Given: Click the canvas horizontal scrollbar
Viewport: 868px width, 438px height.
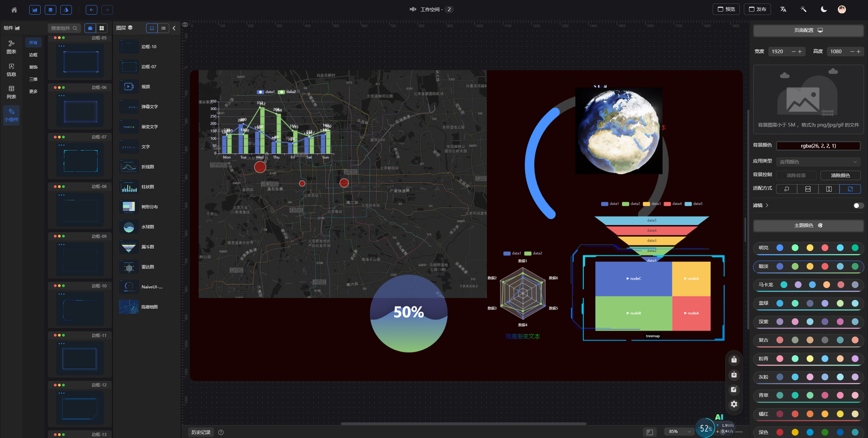Looking at the screenshot, I should [463, 424].
